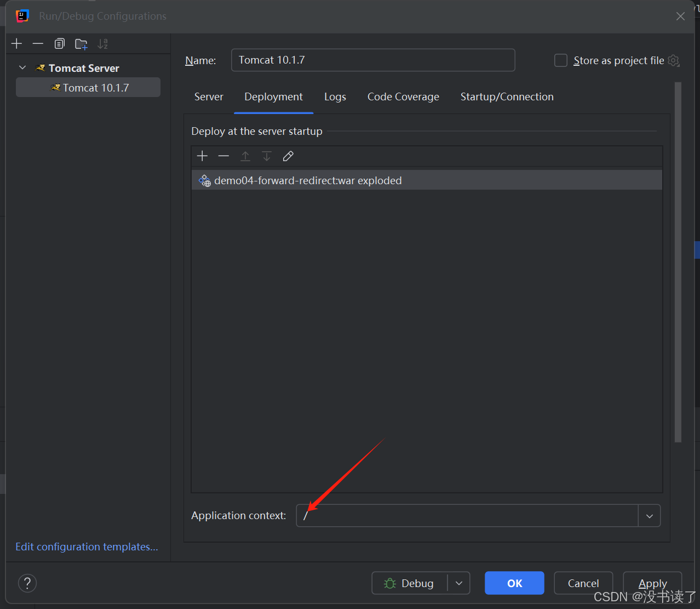Move the deployment artifact down
Screen dimensions: 700x609
(x=267, y=156)
